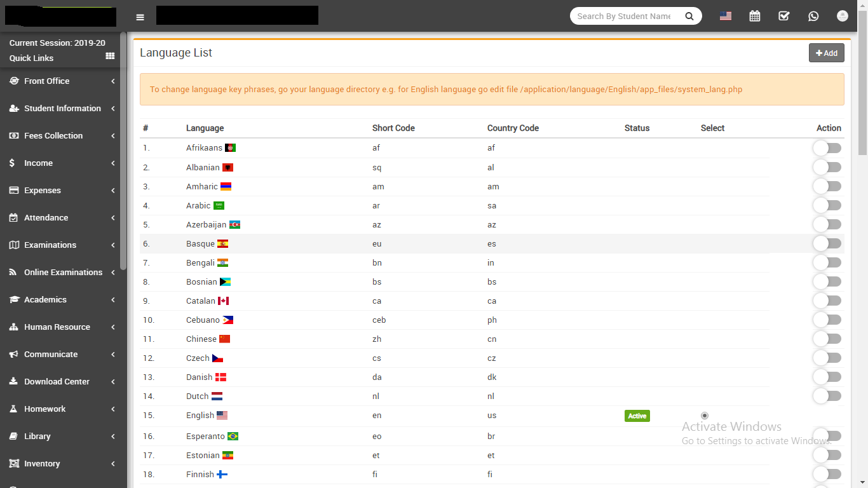Select the English language radio button
Image resolution: width=868 pixels, height=488 pixels.
705,416
